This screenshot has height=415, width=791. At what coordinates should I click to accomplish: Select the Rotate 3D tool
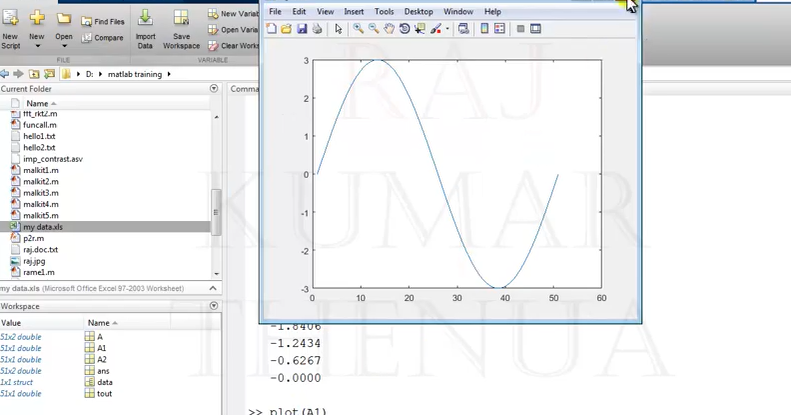click(405, 29)
